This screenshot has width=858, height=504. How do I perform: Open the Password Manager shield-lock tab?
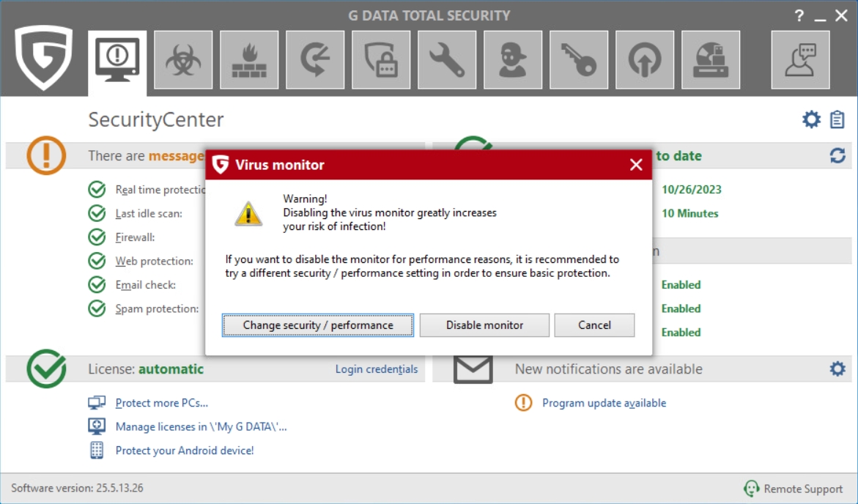pyautogui.click(x=381, y=60)
